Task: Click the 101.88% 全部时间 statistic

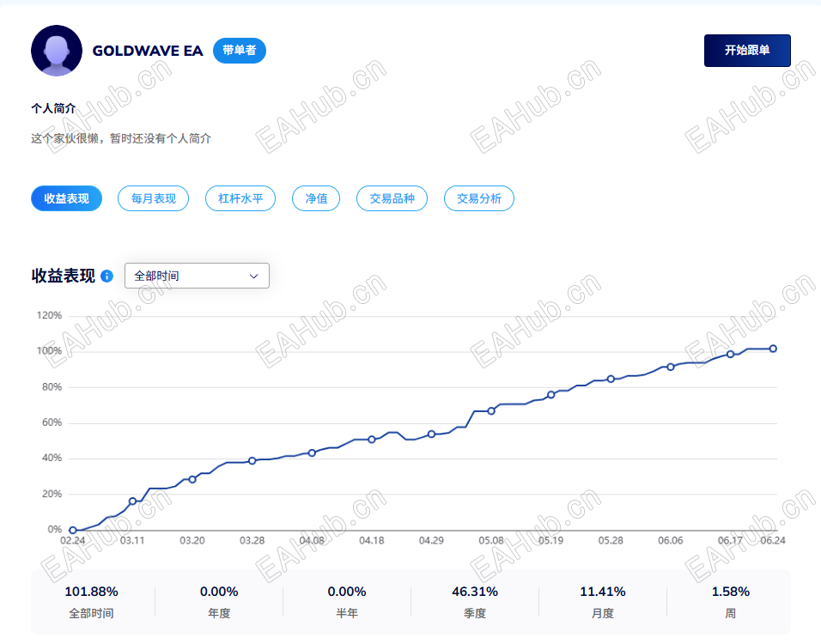Action: click(91, 602)
